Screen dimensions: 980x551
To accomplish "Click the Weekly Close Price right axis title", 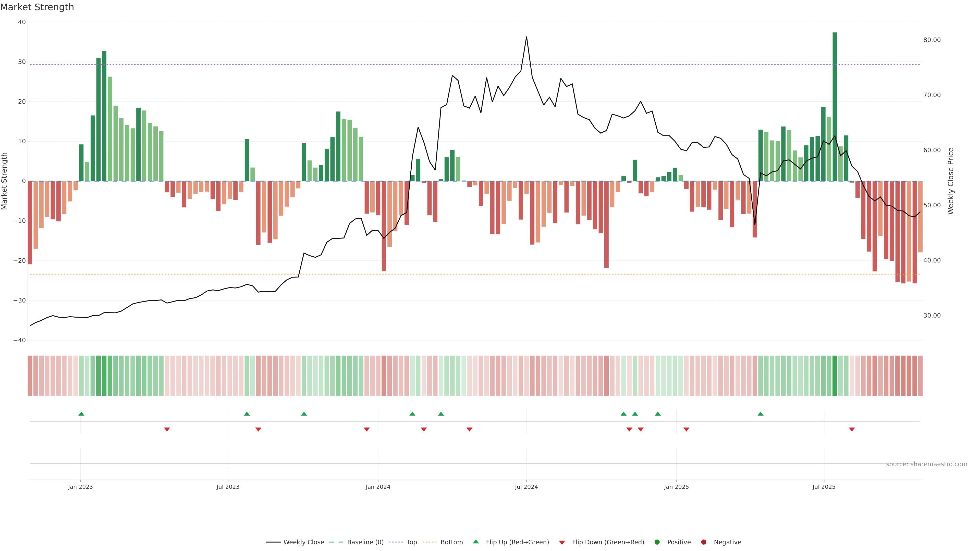I will tap(951, 181).
